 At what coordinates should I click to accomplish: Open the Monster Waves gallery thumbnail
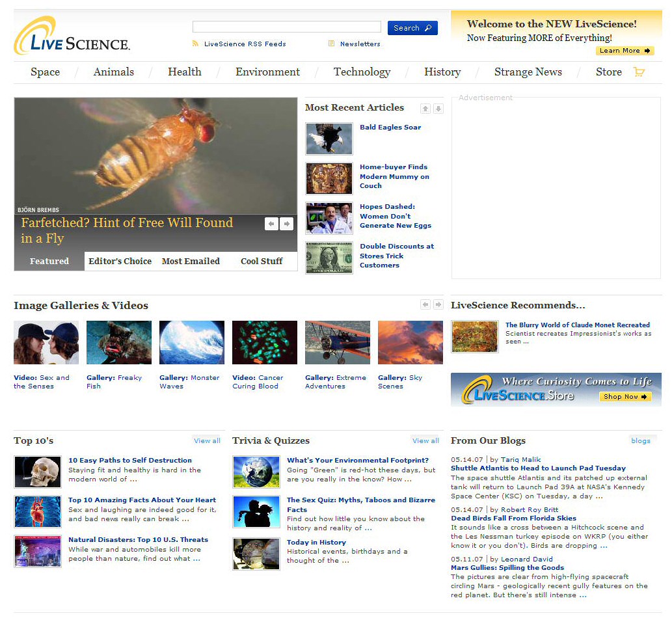tap(191, 342)
